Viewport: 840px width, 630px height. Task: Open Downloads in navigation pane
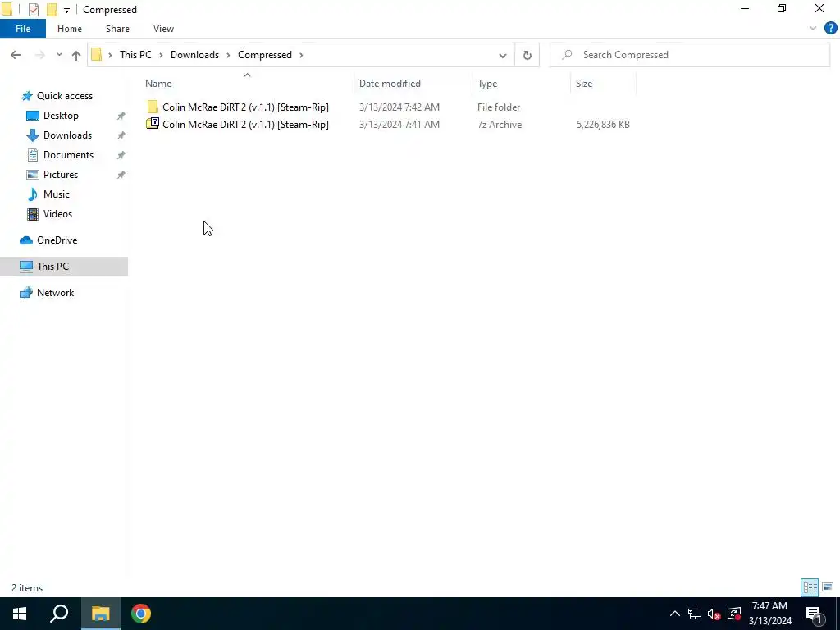67,135
